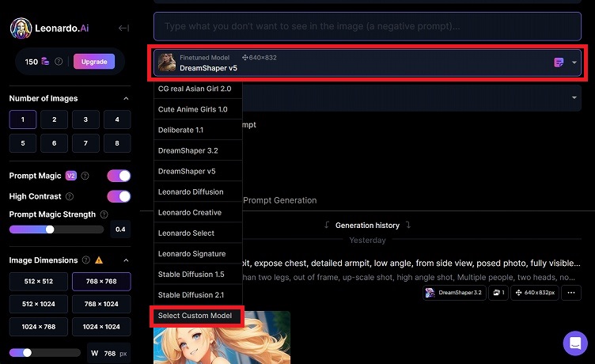Click the Upgrade button
Viewport: 595px width, 364px height.
point(94,62)
